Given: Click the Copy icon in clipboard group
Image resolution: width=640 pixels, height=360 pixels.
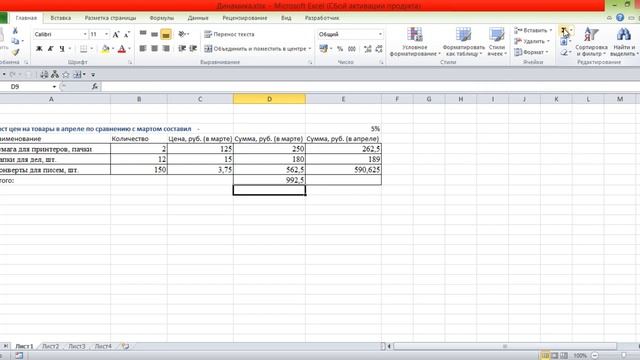Looking at the screenshot, I should click(15, 41).
